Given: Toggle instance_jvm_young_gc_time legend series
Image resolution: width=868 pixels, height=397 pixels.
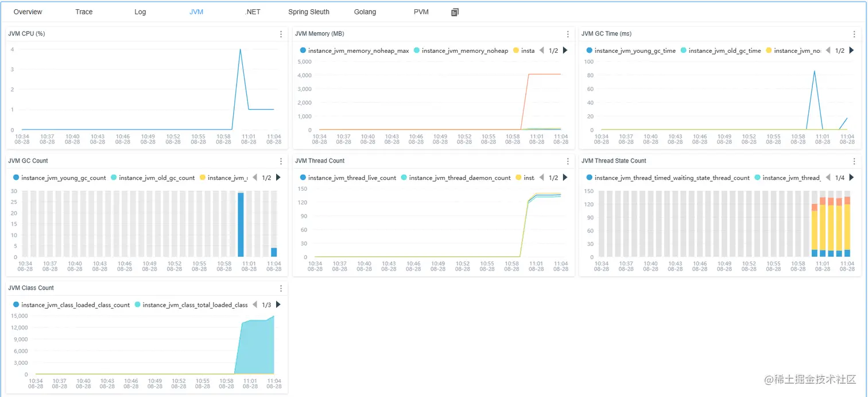Looking at the screenshot, I should 631,51.
